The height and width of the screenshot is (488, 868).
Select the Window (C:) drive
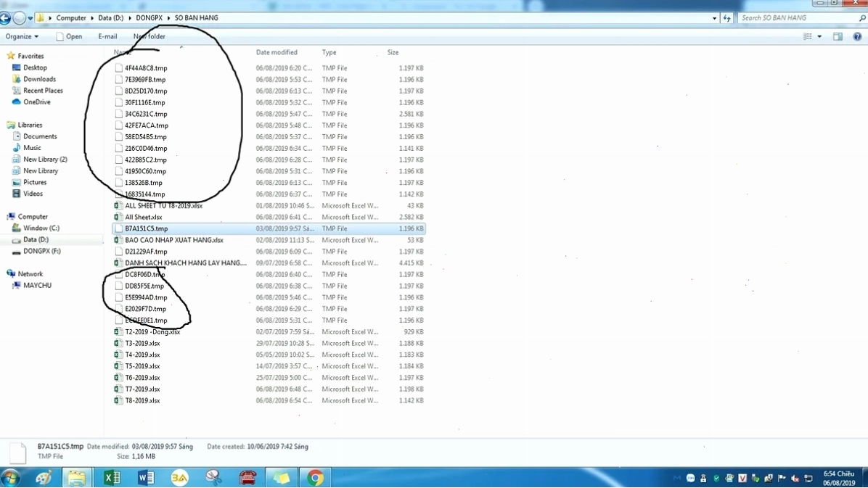41,228
